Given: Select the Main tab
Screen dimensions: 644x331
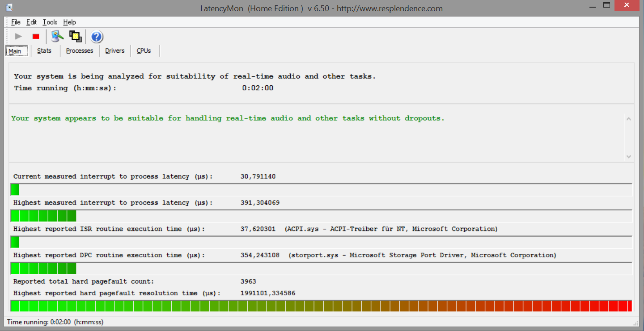Looking at the screenshot, I should [x=15, y=51].
